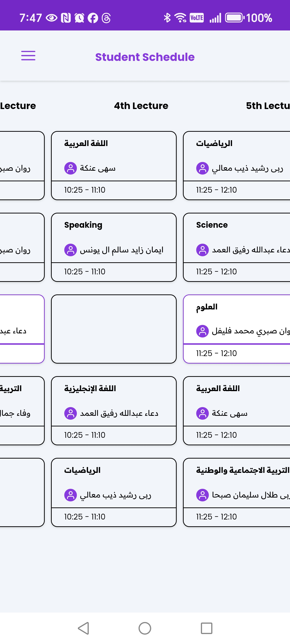Tap the teacher avatar beside سهى عنكة at 10:25
The height and width of the screenshot is (644, 290).
tap(71, 168)
